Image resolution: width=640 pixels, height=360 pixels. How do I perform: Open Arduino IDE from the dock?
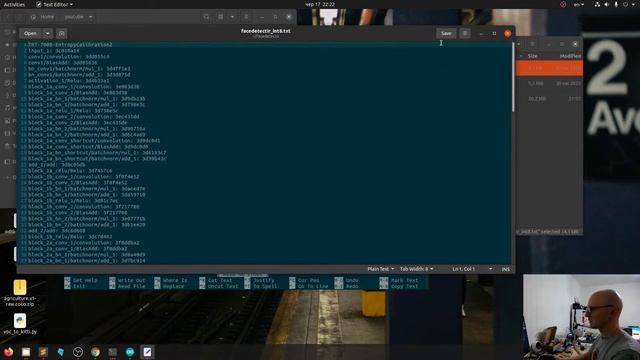tap(130, 352)
